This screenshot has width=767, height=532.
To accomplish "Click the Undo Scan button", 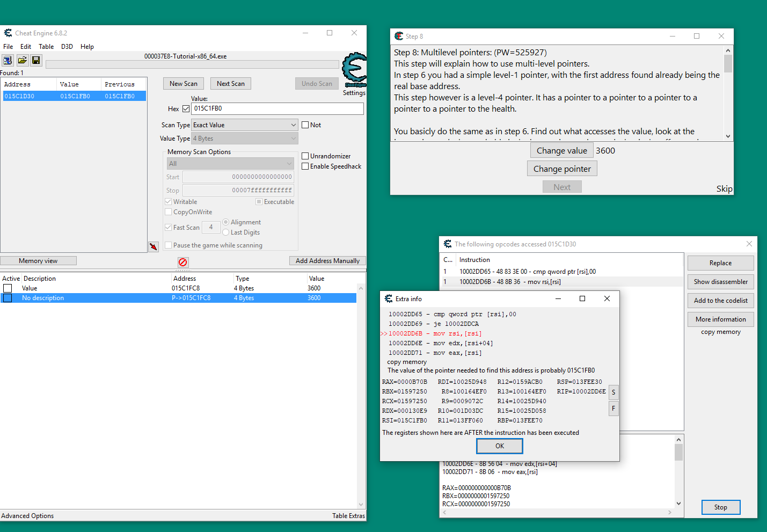I will pyautogui.click(x=317, y=83).
